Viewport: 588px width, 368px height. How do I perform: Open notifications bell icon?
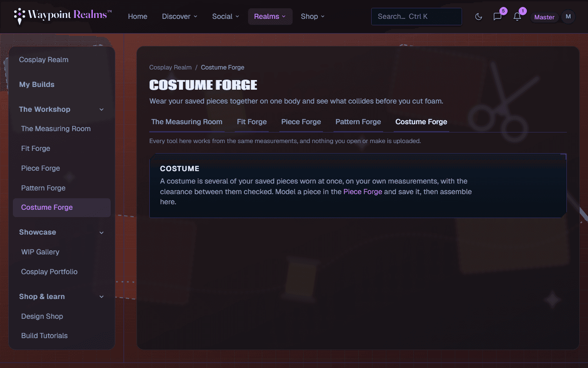coord(517,17)
